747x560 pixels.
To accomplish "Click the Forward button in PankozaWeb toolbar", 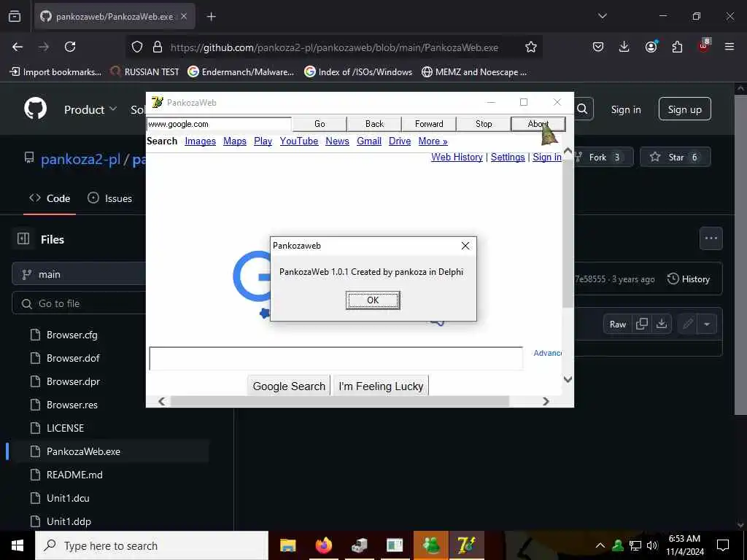I will click(429, 124).
